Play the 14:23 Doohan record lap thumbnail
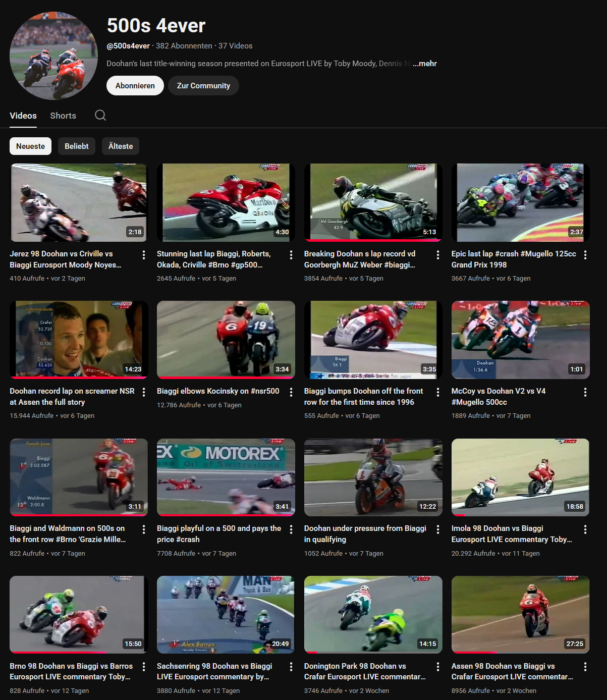 79,340
